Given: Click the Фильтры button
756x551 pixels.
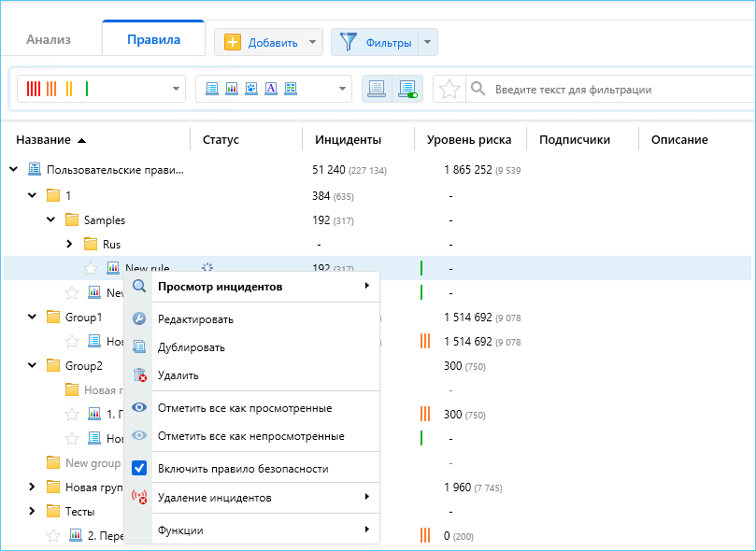Looking at the screenshot, I should coord(375,42).
